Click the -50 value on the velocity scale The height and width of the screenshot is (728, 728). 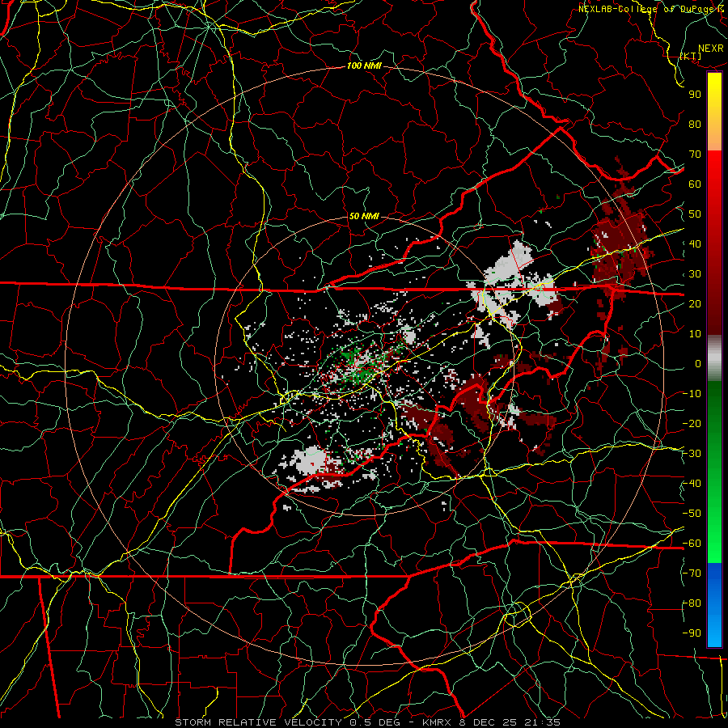692,514
